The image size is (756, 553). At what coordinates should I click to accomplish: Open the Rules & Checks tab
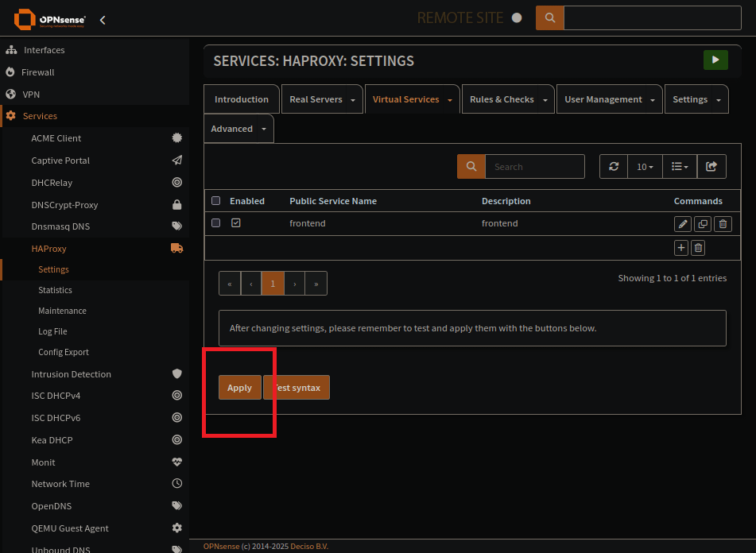click(502, 99)
